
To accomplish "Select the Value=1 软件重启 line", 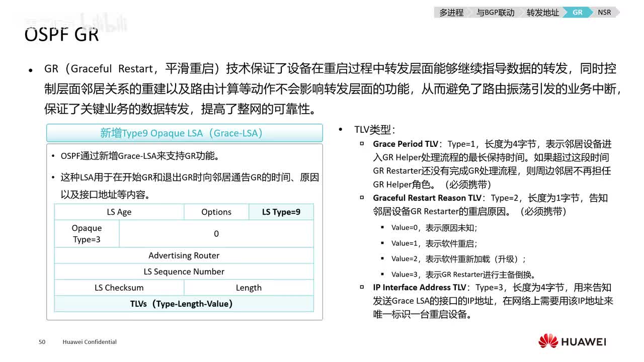I will [x=434, y=243].
